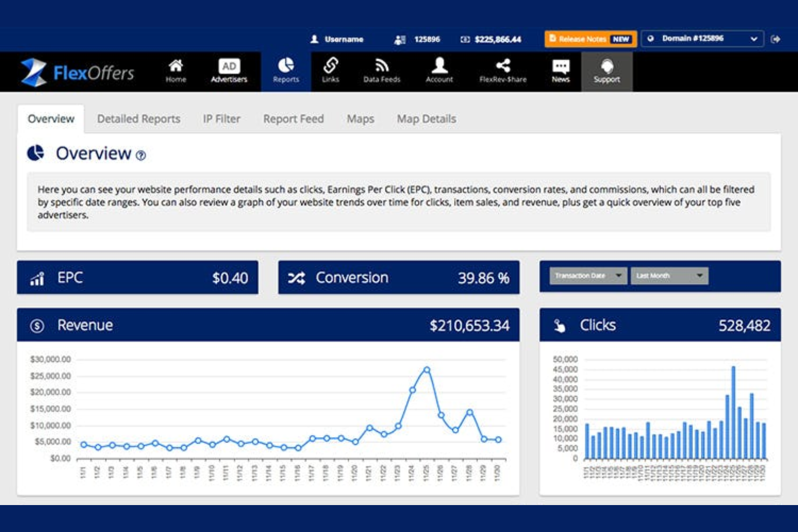Click the Username person icon

pos(314,39)
